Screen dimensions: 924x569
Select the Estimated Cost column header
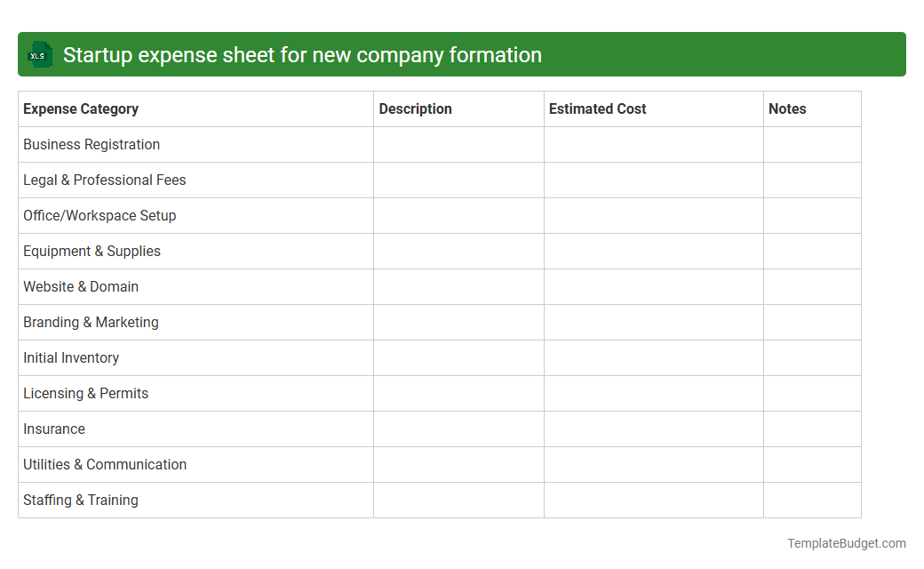(597, 108)
